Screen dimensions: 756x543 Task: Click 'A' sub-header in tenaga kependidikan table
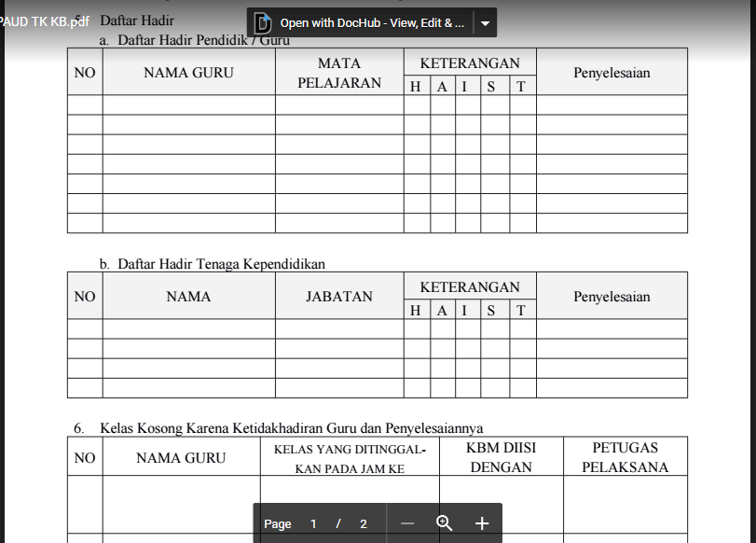pyautogui.click(x=442, y=311)
